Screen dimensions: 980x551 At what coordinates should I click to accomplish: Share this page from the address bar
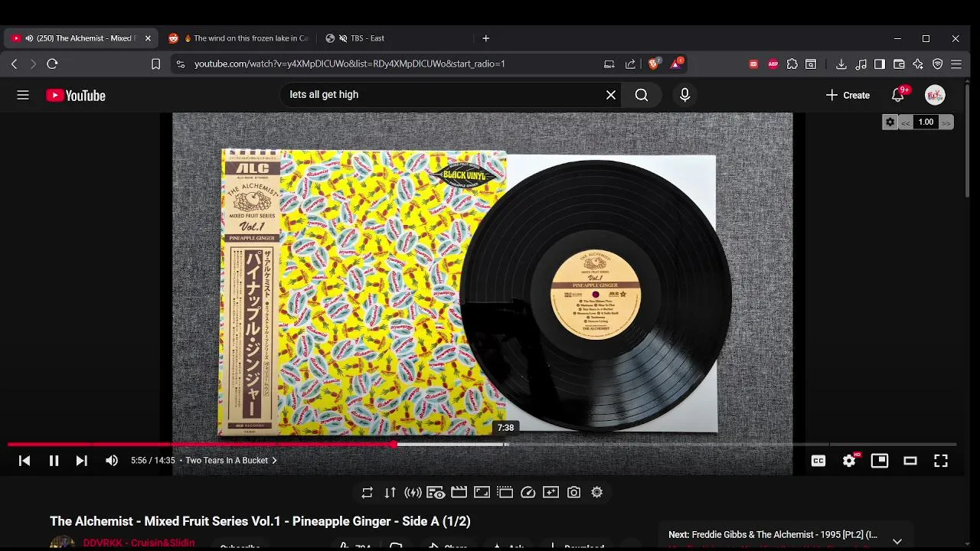pyautogui.click(x=630, y=64)
